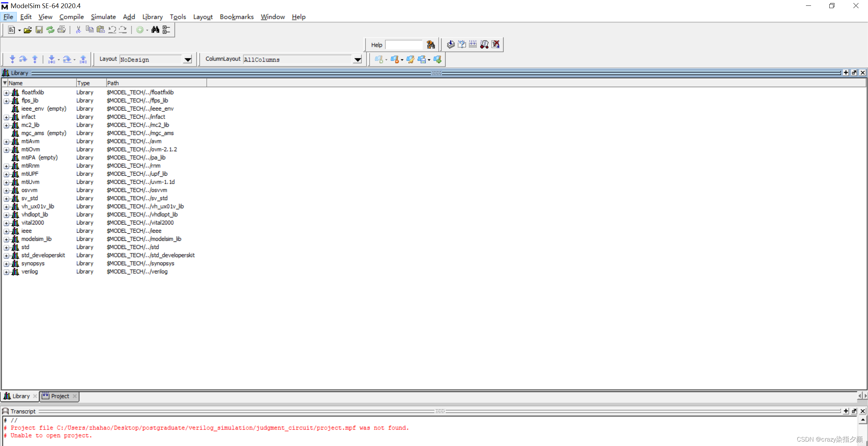Open the Simulate menu
Image resolution: width=868 pixels, height=446 pixels.
point(102,17)
